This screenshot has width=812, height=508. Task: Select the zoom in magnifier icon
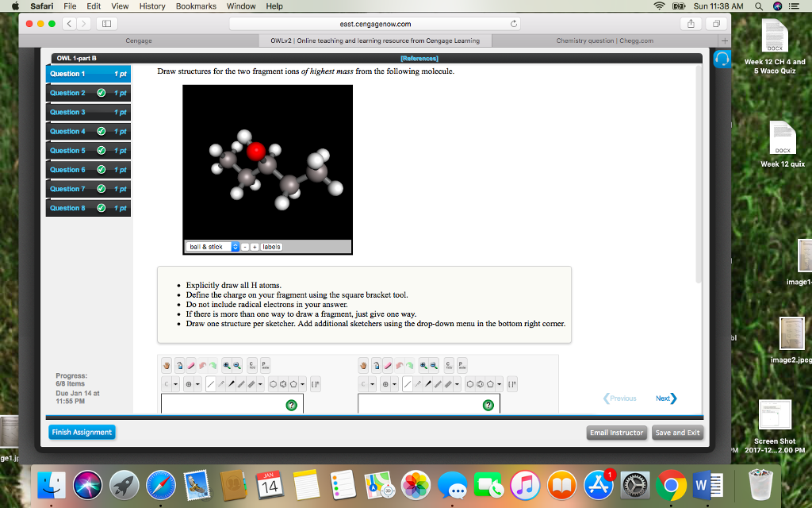[x=226, y=365]
